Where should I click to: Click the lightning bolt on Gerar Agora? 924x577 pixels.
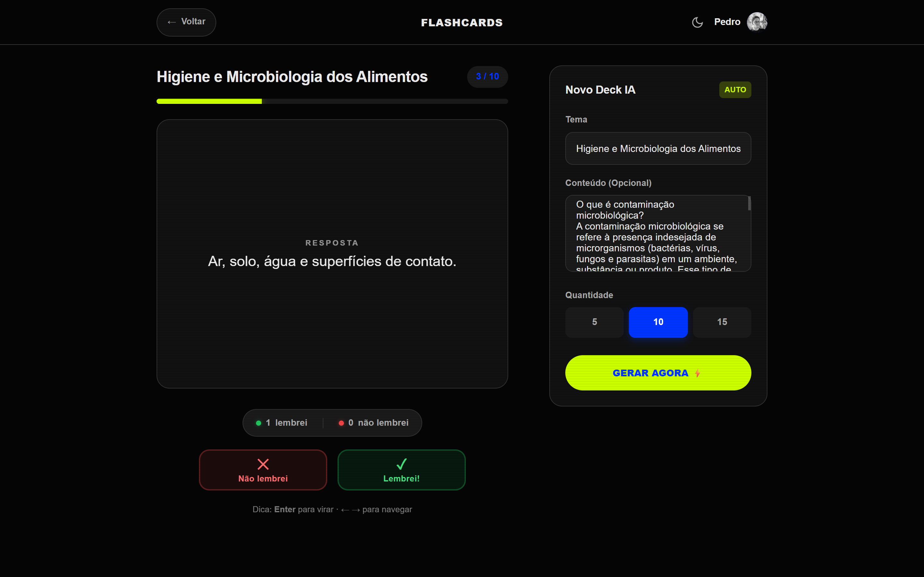point(697,373)
